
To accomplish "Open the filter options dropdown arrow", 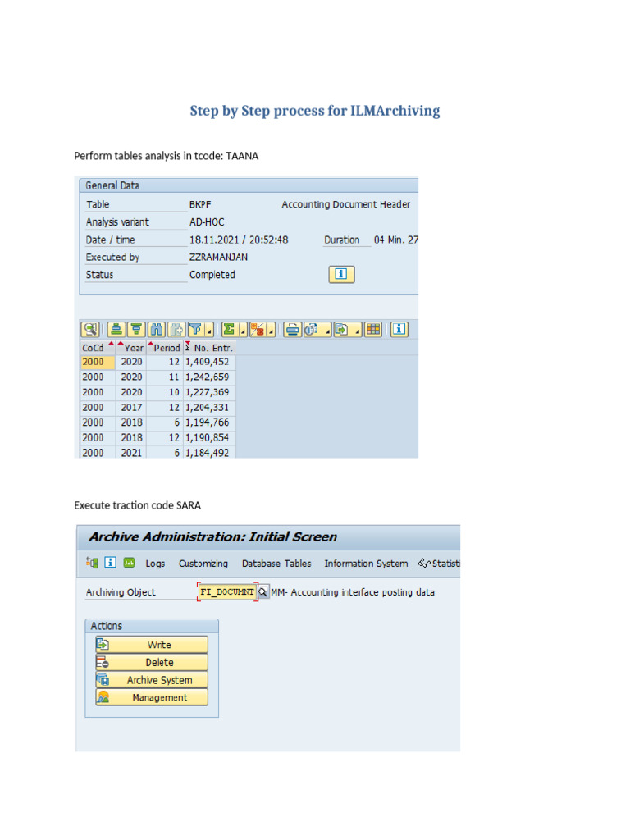I will pos(209,330).
